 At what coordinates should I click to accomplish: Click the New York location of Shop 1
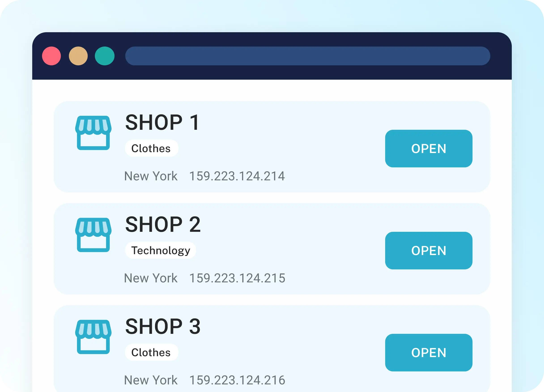[151, 176]
